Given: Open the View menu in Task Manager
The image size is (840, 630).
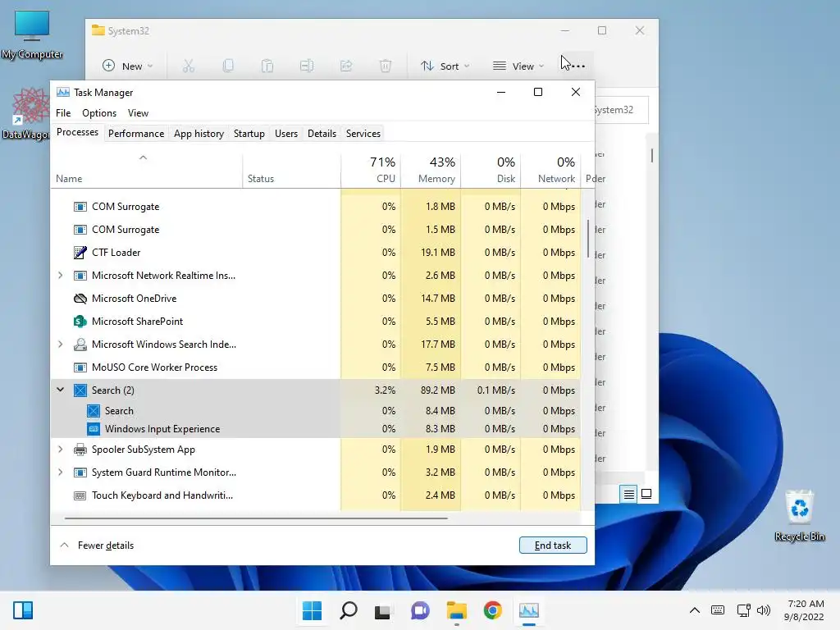Looking at the screenshot, I should click(138, 113).
